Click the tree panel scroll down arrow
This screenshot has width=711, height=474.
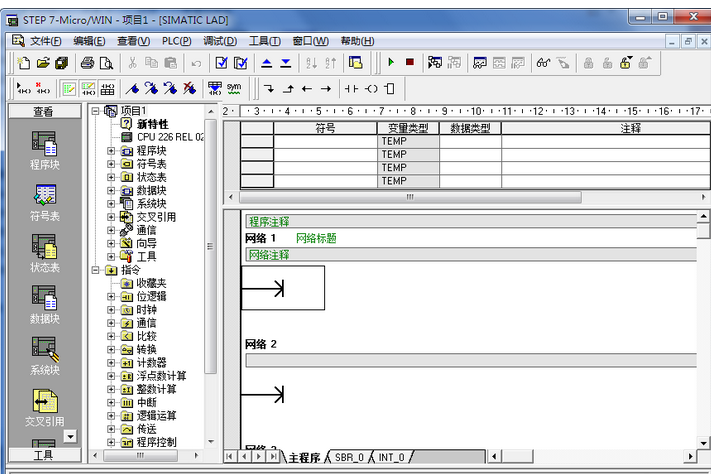click(211, 442)
